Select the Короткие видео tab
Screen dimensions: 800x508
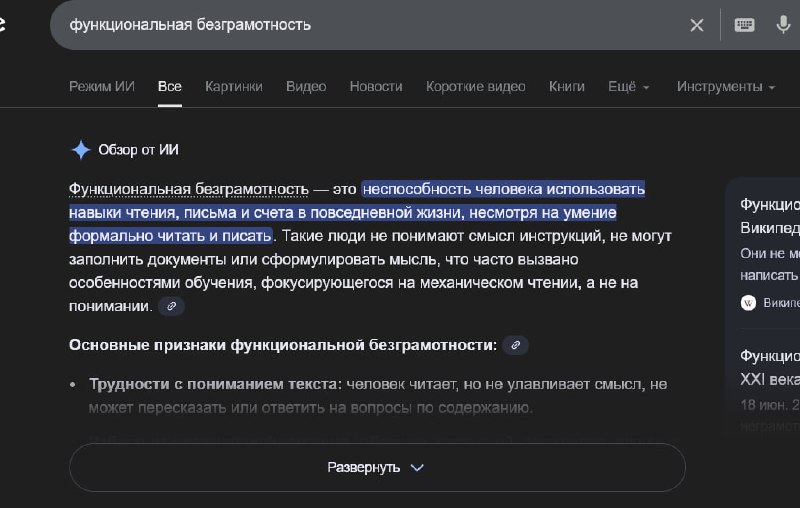click(475, 87)
